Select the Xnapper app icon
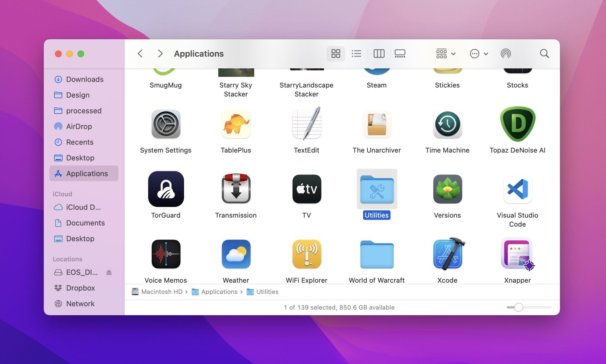 [x=518, y=254]
